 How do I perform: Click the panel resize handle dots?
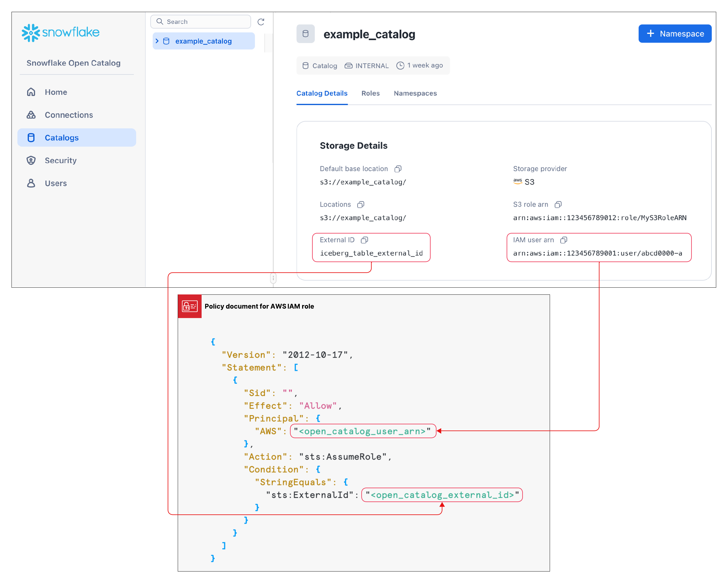[x=273, y=278]
